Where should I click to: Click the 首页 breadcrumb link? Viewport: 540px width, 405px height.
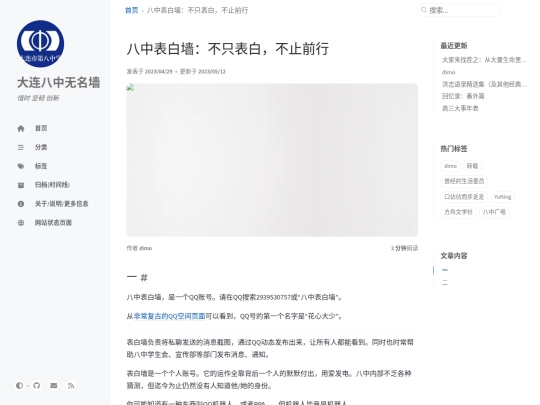[132, 10]
